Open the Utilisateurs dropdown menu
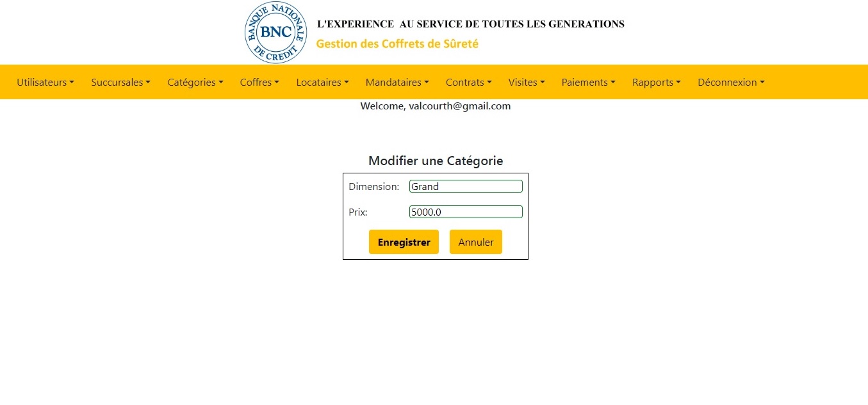Viewport: 868px width, 405px height. coord(45,82)
